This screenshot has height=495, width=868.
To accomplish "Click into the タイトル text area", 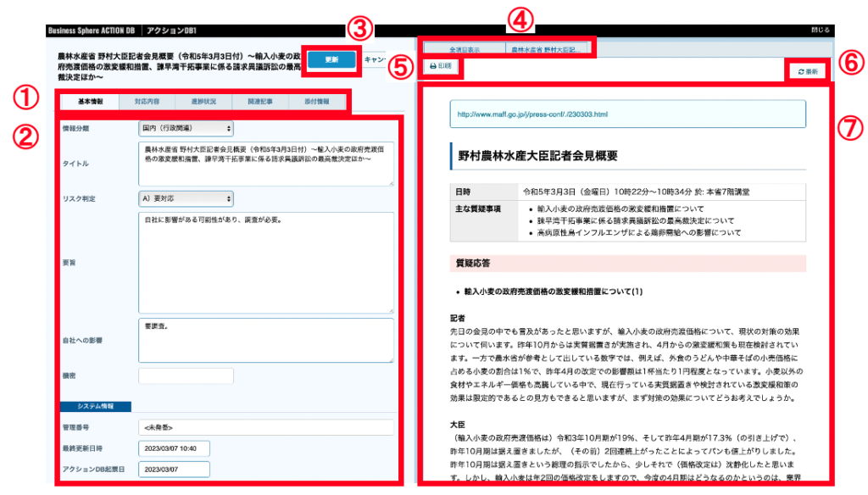I will click(x=264, y=163).
